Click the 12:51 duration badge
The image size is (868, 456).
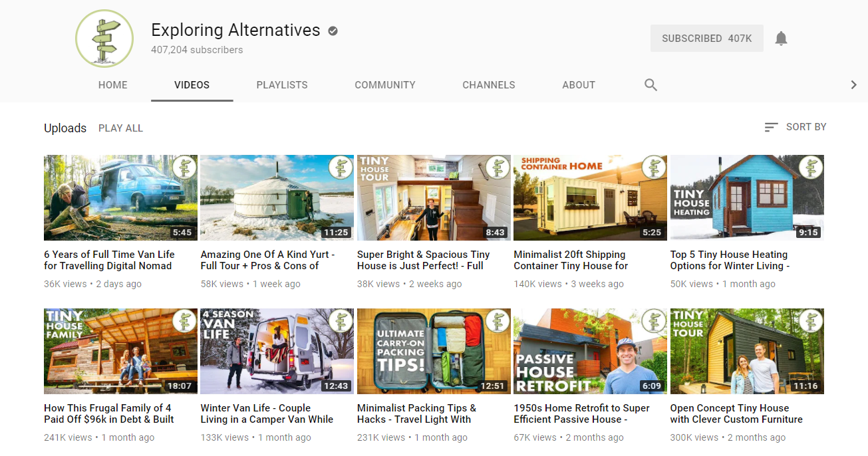coord(492,386)
